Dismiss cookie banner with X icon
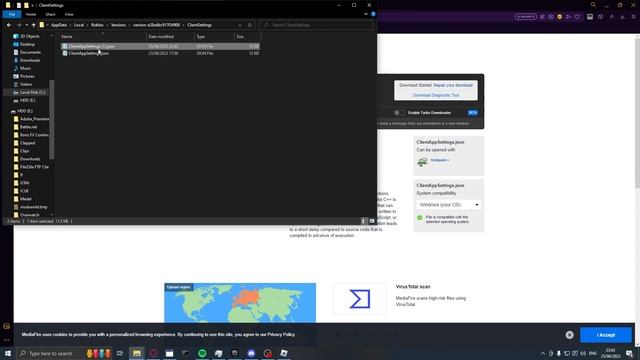 [x=569, y=335]
